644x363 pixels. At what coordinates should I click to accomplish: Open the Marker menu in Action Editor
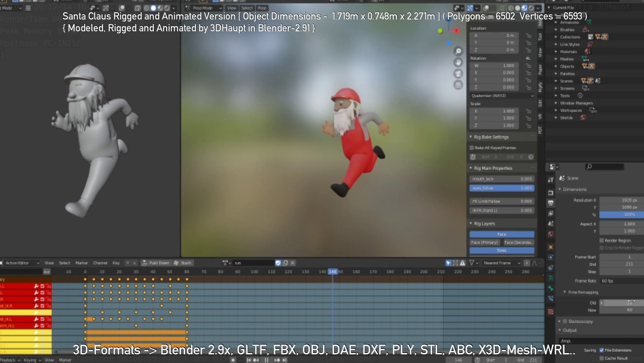coord(81,263)
